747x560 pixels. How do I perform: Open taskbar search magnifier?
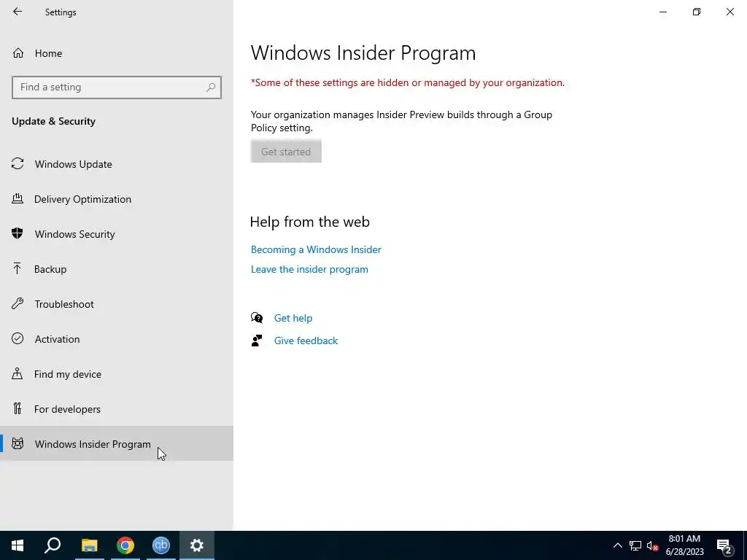pos(53,545)
